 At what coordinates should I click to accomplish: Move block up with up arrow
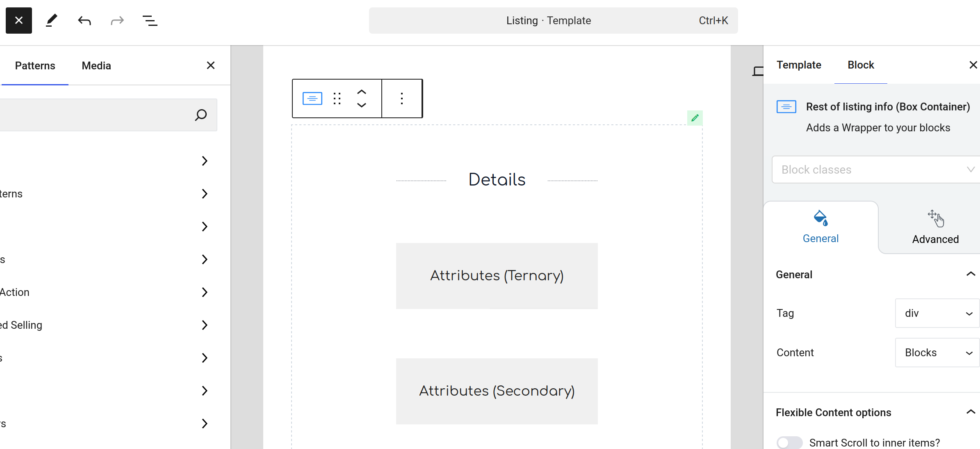(362, 92)
